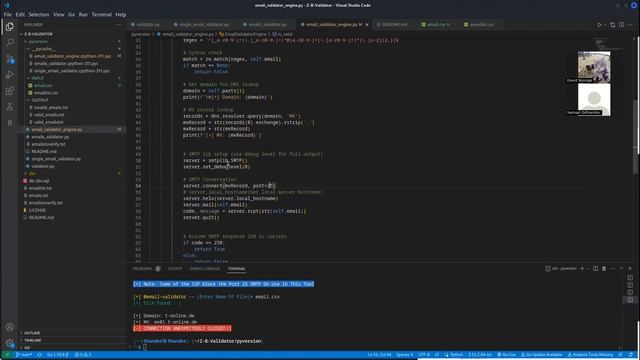Add new terminal with plus icon
This screenshot has height=360, width=640.
click(582, 269)
